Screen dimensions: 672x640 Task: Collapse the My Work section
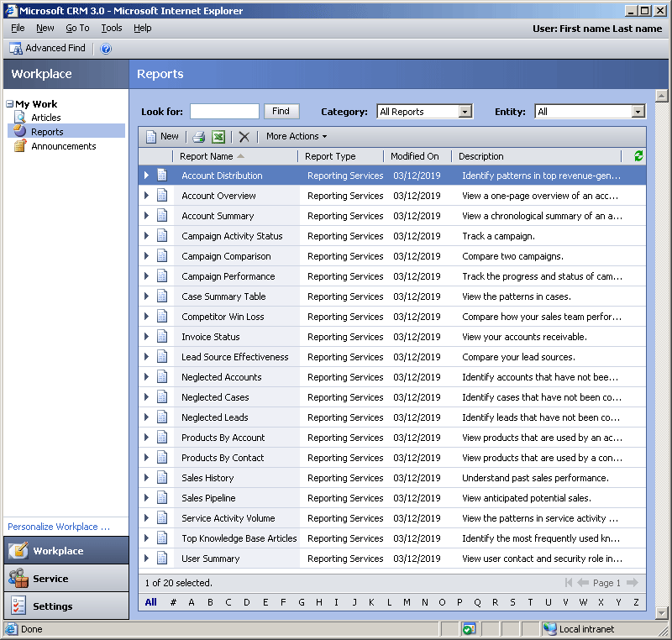(x=10, y=104)
